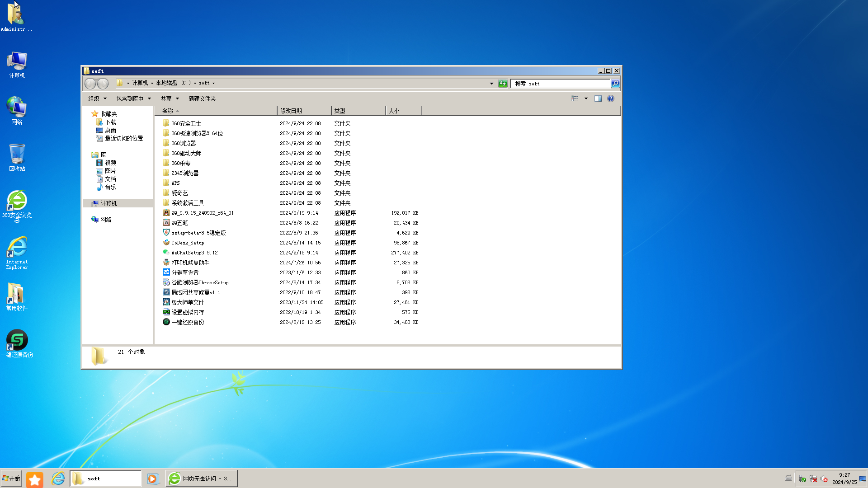Screen dimensions: 868x488
Task: Click the Forward navigation arrow in Explorer
Action: coord(103,84)
